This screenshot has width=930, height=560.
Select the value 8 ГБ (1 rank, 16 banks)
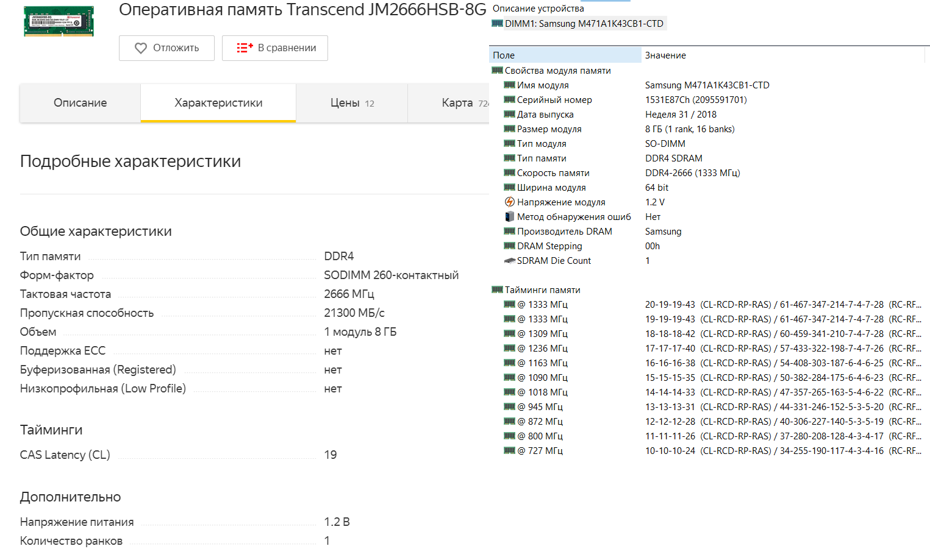click(690, 129)
